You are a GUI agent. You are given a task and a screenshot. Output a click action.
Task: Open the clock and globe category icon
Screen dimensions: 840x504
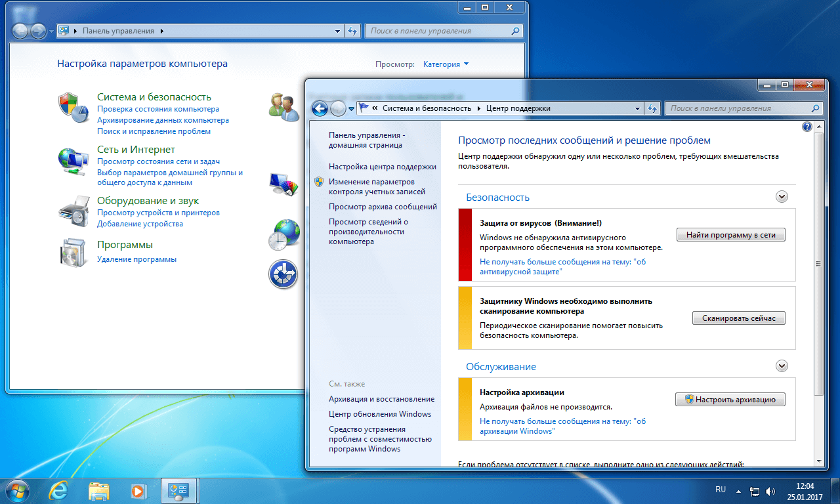[284, 234]
